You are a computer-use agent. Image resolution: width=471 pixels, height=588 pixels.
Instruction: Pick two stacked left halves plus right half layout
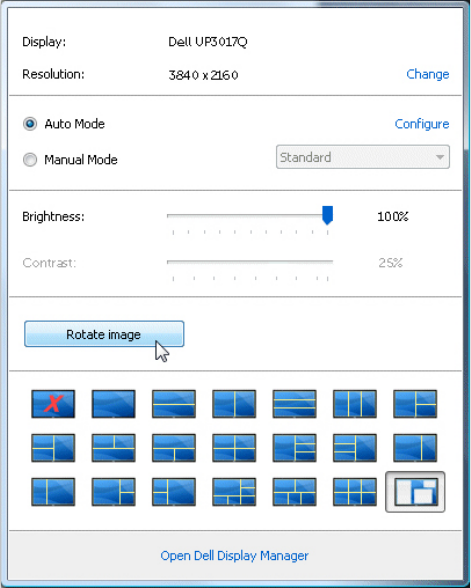pos(53,448)
